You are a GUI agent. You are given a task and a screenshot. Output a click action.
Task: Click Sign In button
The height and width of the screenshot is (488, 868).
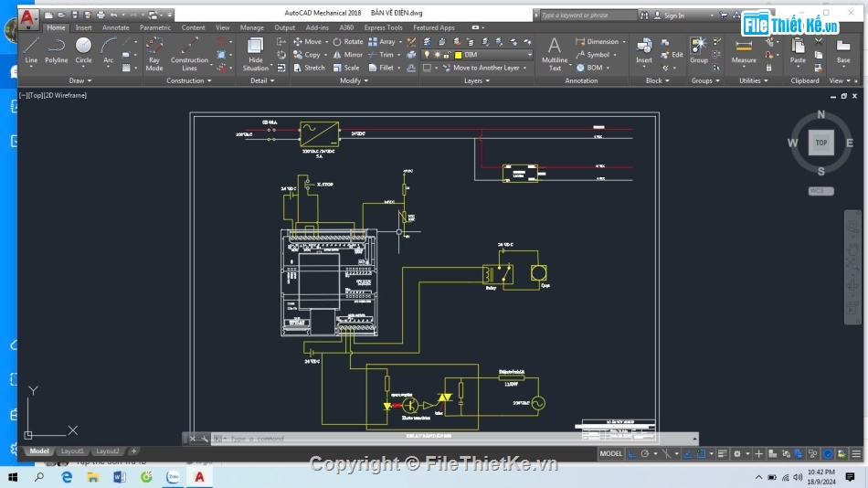tap(668, 16)
